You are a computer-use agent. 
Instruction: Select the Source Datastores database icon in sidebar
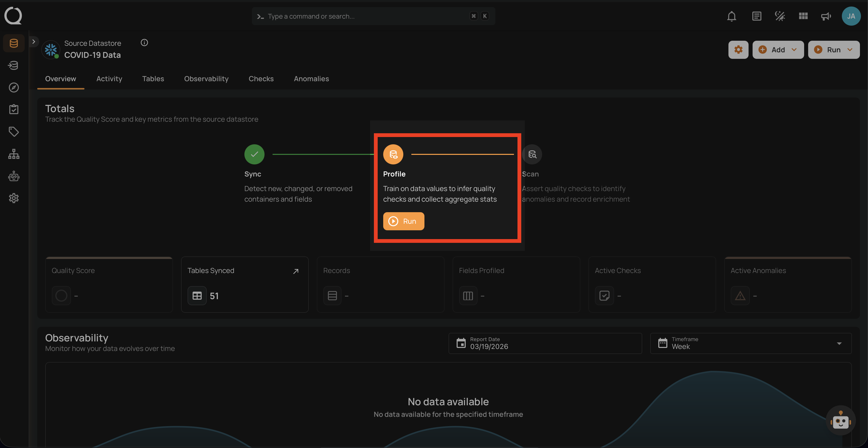tap(14, 43)
